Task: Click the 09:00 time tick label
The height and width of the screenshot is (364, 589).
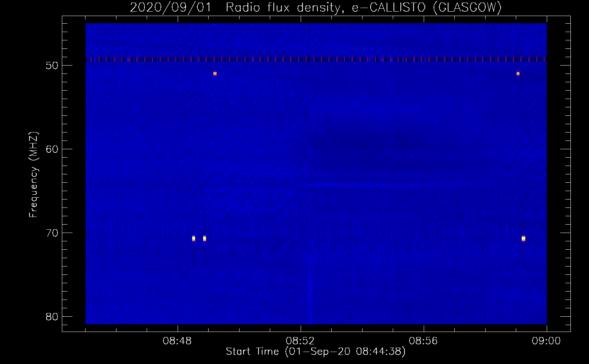Action: [x=546, y=341]
